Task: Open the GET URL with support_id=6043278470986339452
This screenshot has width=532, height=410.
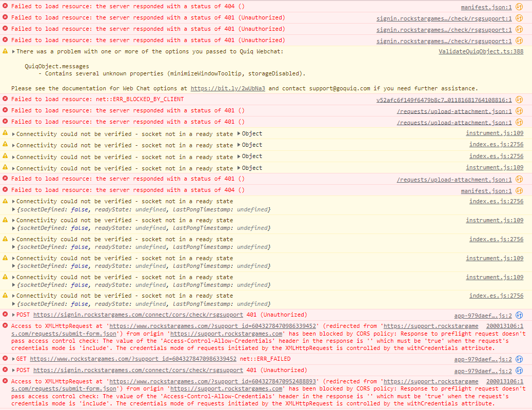Action: (x=133, y=359)
